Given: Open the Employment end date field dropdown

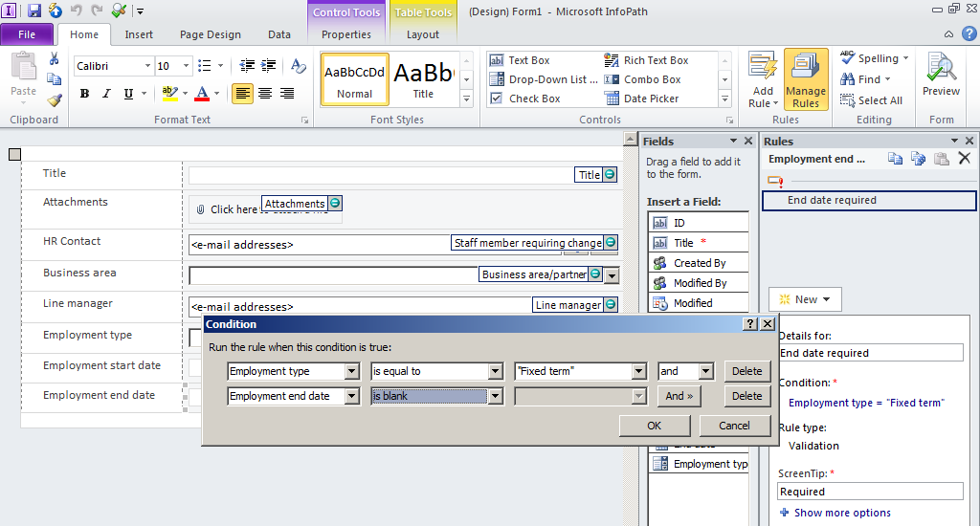Looking at the screenshot, I should (x=352, y=396).
